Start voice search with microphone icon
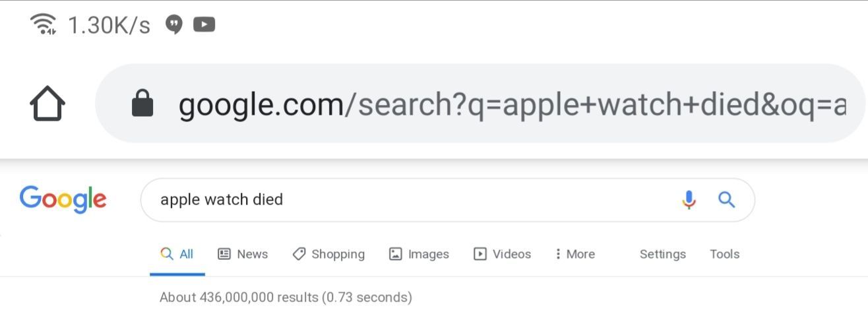This screenshot has width=868, height=314. point(689,200)
